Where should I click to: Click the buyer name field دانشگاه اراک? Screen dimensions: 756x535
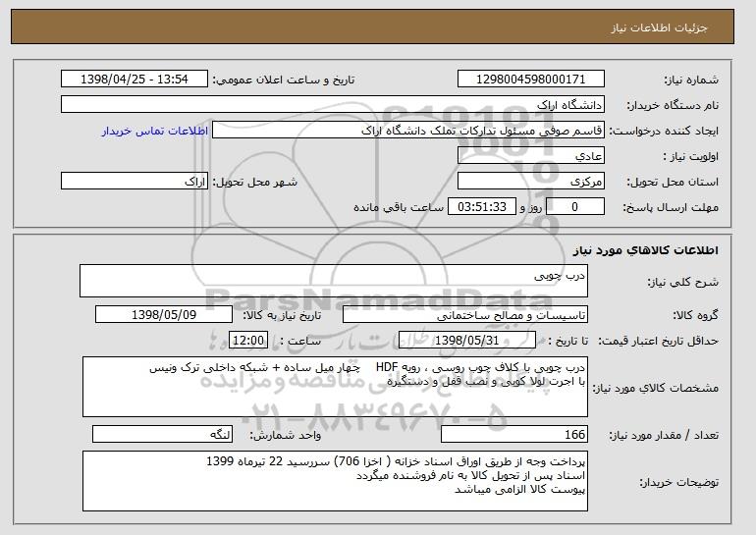coord(333,105)
